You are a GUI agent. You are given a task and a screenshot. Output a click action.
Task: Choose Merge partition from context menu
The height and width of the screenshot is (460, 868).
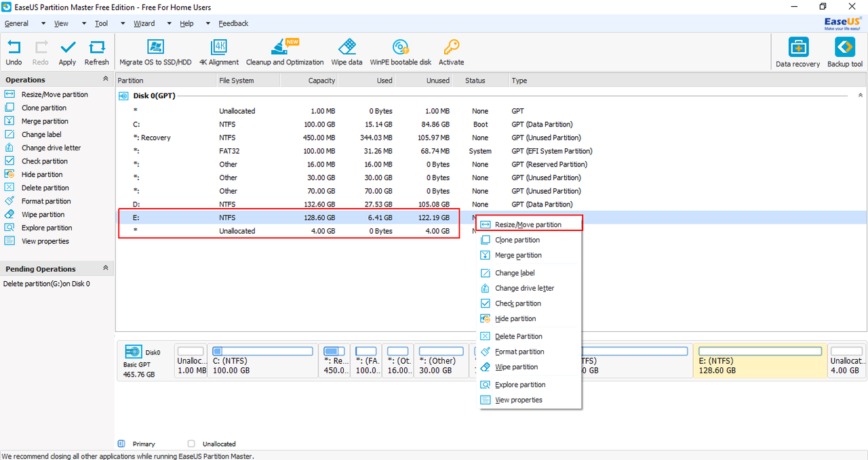[x=530, y=255]
